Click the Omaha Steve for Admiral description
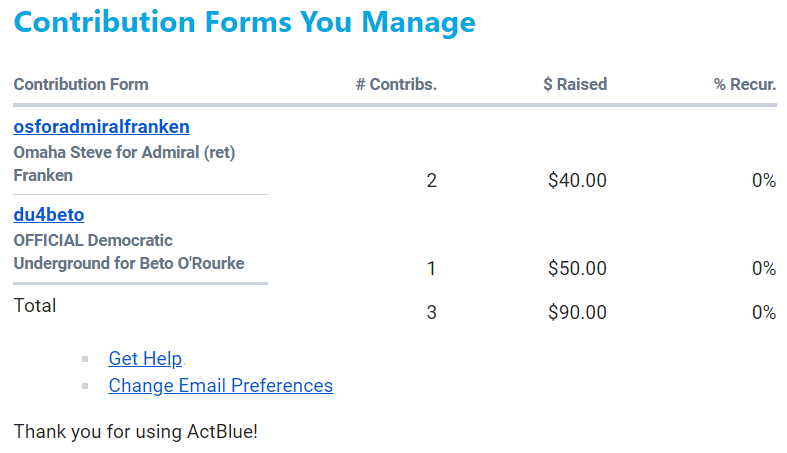This screenshot has height=453, width=787. point(124,164)
